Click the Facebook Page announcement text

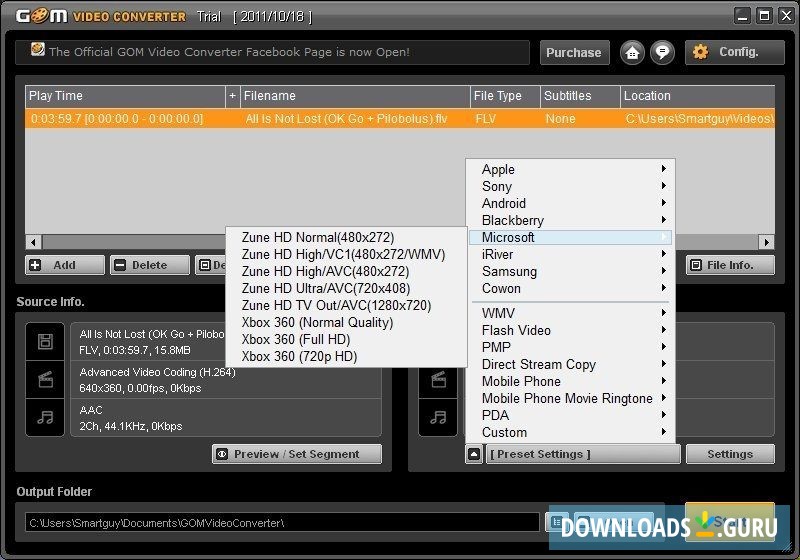[230, 52]
